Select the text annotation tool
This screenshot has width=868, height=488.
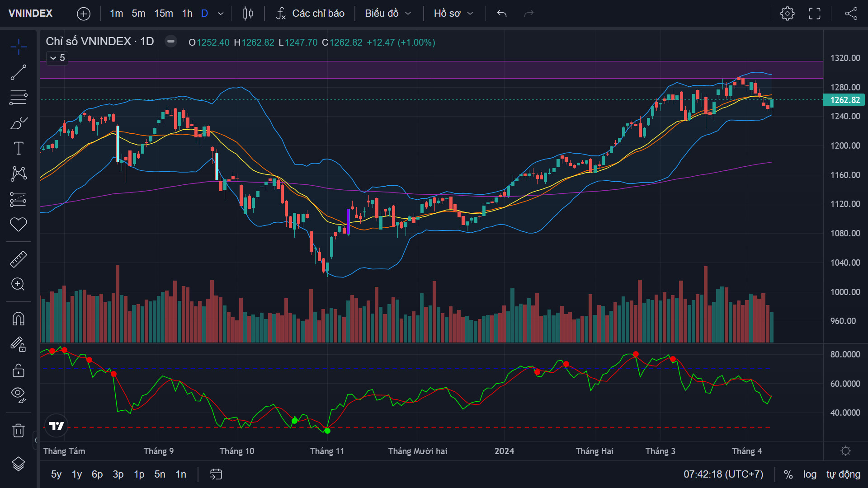pos(18,148)
